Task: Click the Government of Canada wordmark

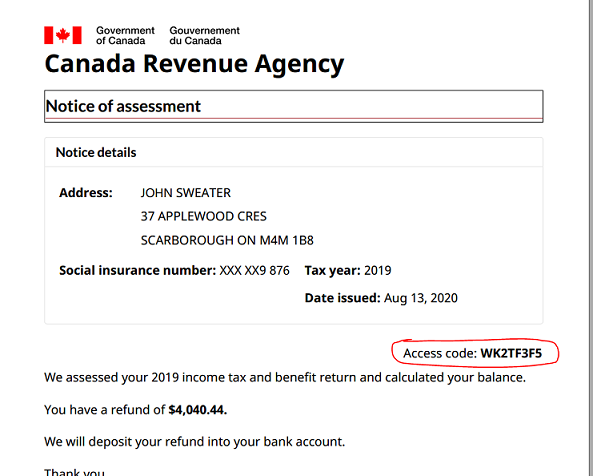Action: pyautogui.click(x=125, y=36)
